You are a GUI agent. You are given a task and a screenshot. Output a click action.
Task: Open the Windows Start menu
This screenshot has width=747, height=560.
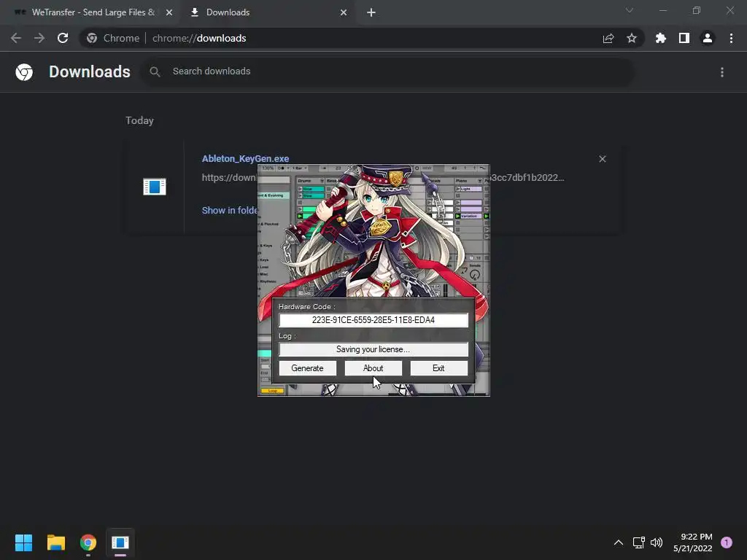[23, 542]
